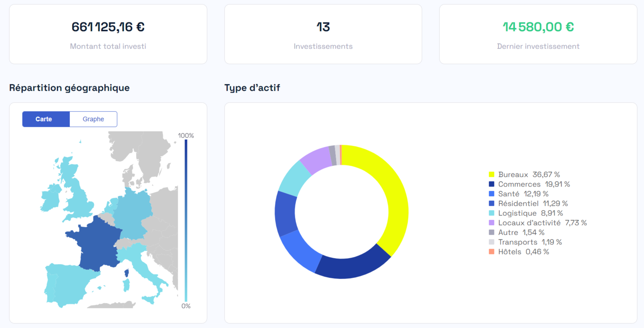This screenshot has height=328, width=644.
Task: Click the 'Hôtels 0,46 %' legend label
Action: 524,252
